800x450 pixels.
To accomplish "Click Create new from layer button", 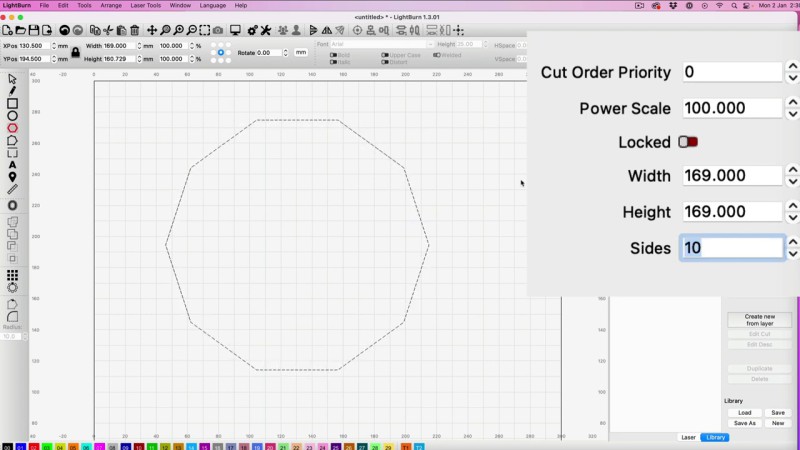I will coord(760,320).
